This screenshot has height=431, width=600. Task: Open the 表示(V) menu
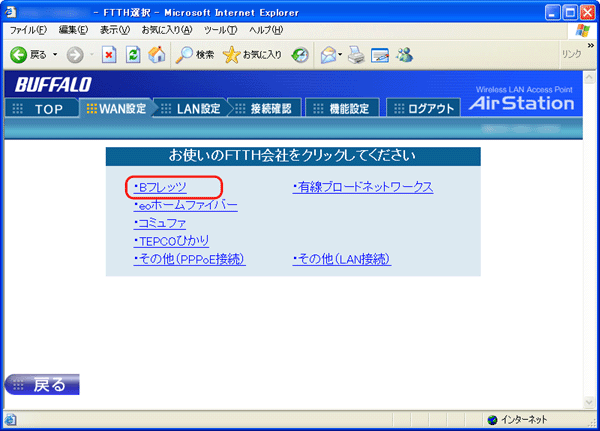click(115, 30)
